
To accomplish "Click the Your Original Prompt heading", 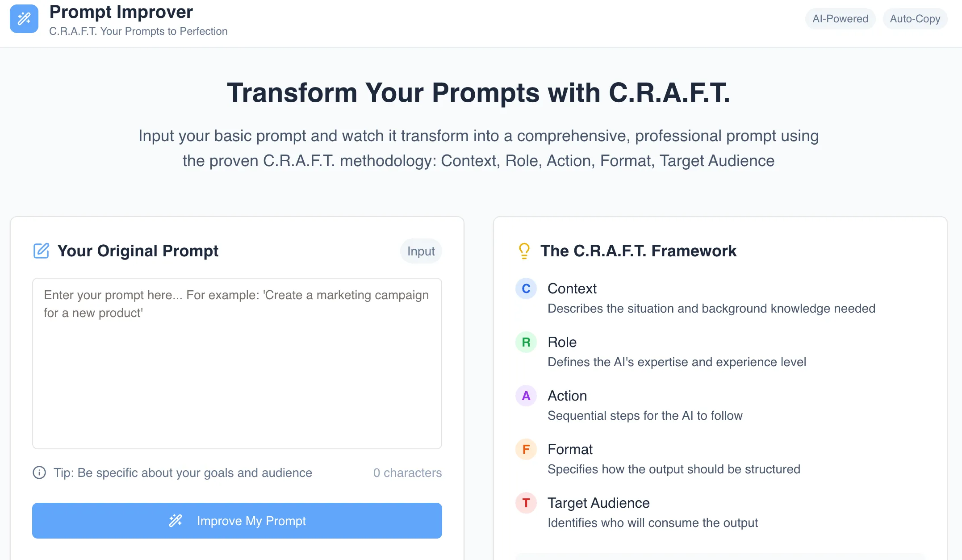I will [138, 251].
